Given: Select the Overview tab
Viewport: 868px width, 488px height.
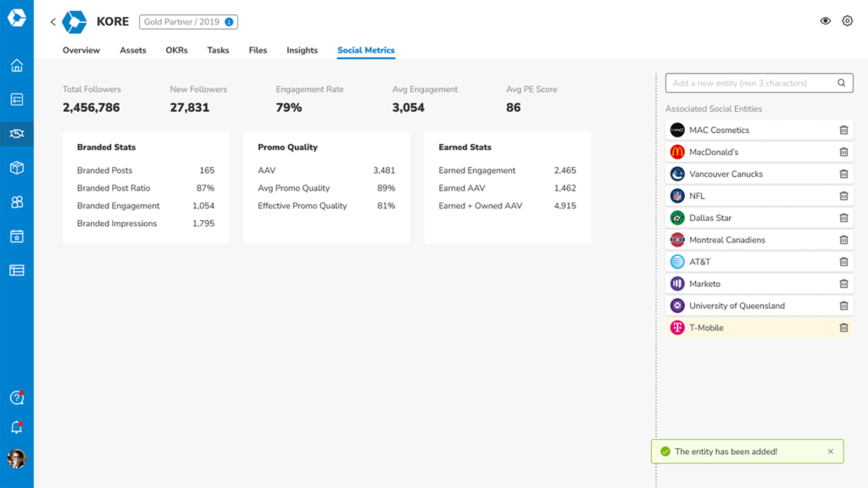Looking at the screenshot, I should point(81,51).
